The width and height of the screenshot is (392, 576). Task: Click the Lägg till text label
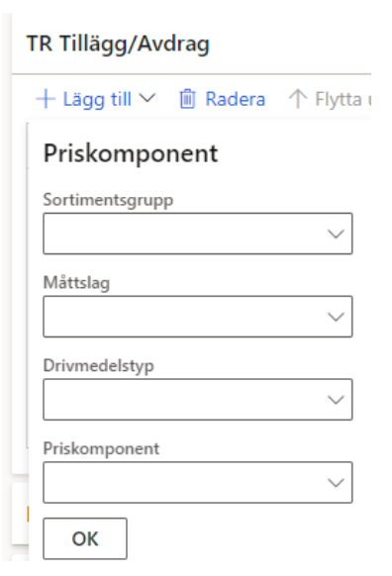[97, 99]
